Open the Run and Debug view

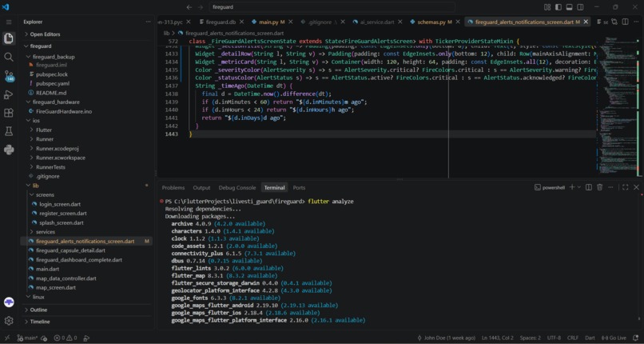[9, 95]
